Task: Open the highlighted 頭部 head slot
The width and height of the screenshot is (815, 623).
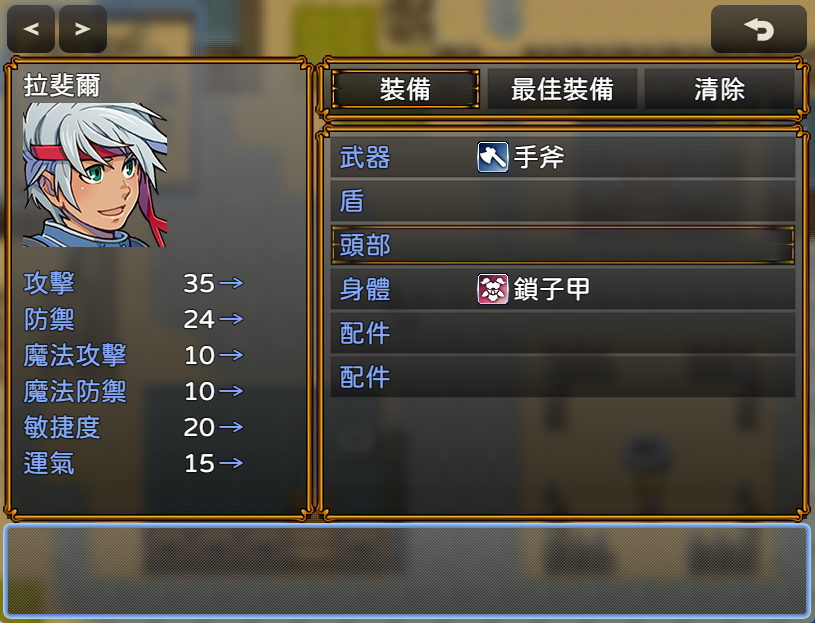Action: coord(563,245)
